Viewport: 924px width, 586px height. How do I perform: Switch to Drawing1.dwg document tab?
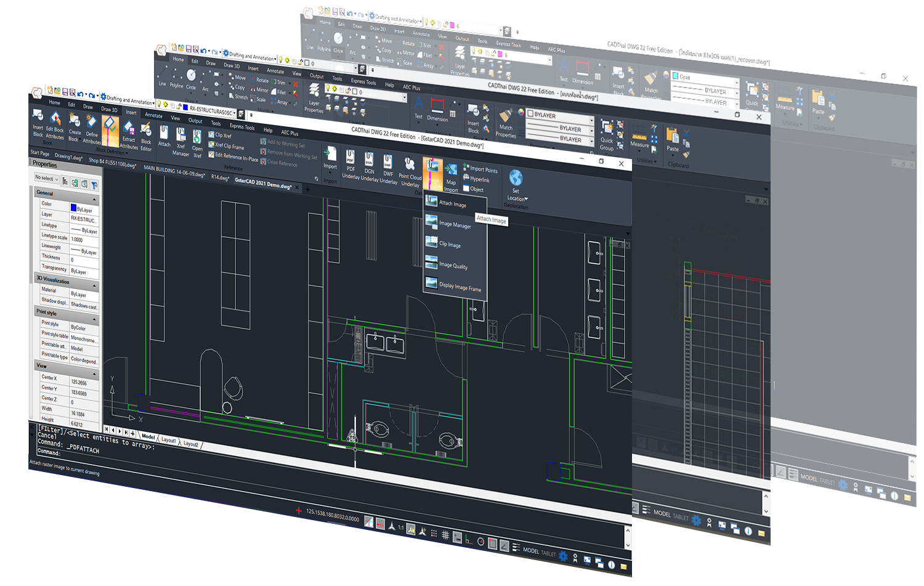tap(68, 157)
